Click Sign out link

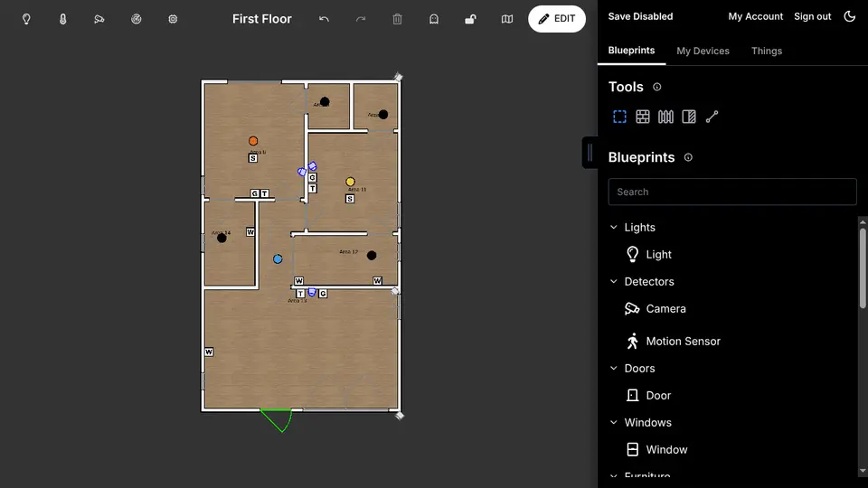pos(813,16)
